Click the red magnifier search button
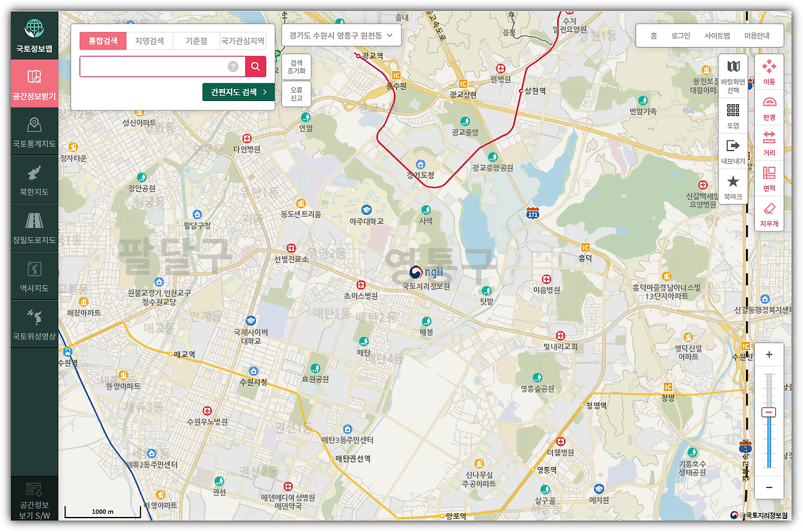 pos(255,66)
